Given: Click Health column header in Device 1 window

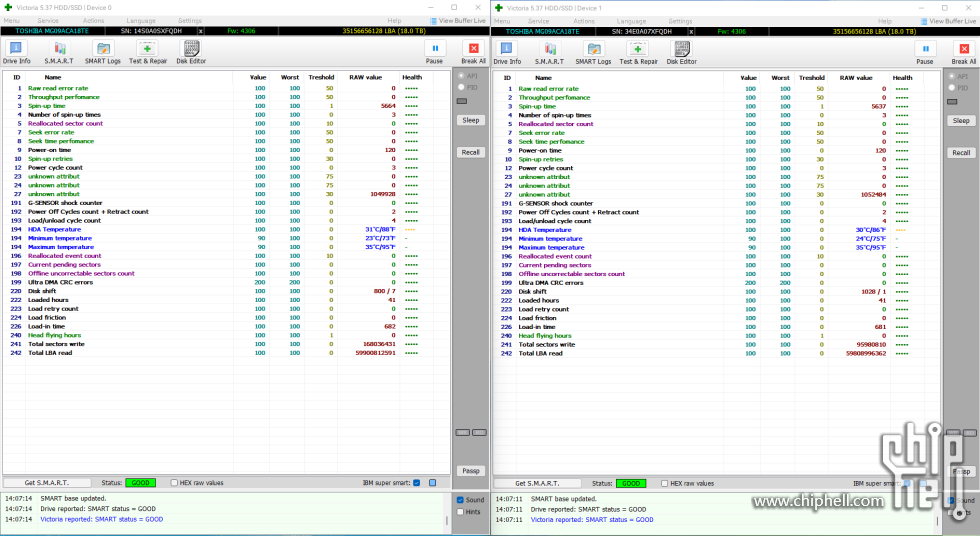Looking at the screenshot, I should click(902, 78).
